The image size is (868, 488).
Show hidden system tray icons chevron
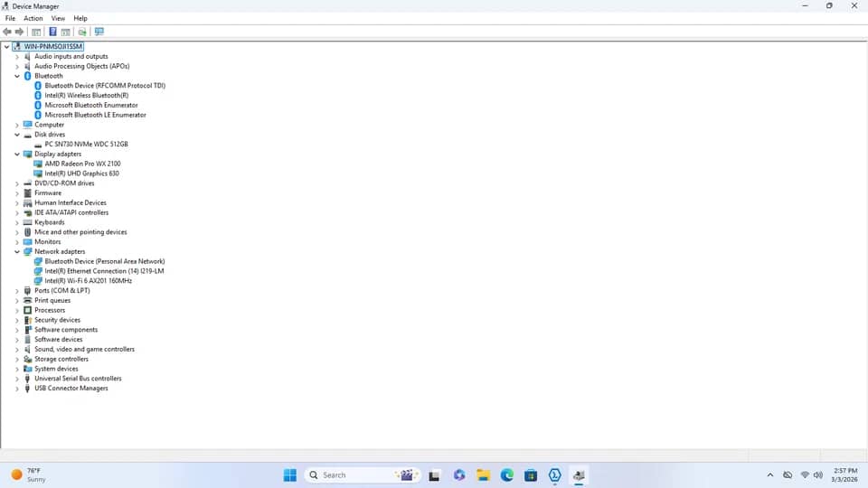[770, 475]
